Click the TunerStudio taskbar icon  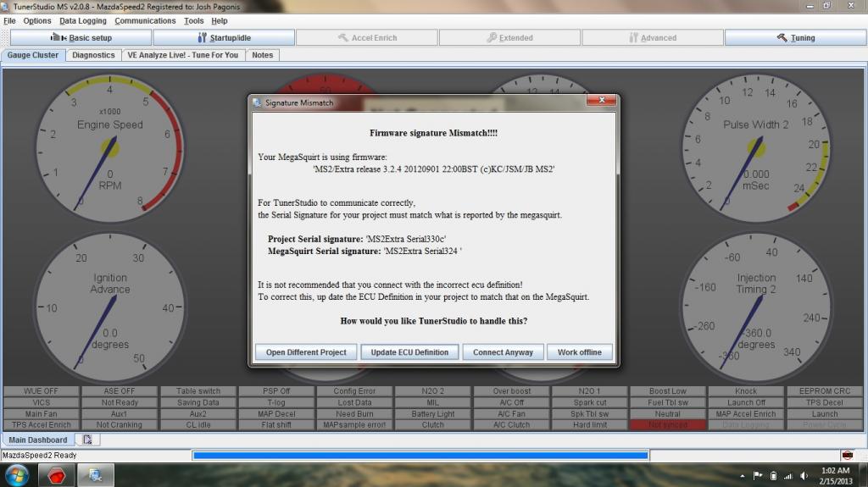(95, 475)
